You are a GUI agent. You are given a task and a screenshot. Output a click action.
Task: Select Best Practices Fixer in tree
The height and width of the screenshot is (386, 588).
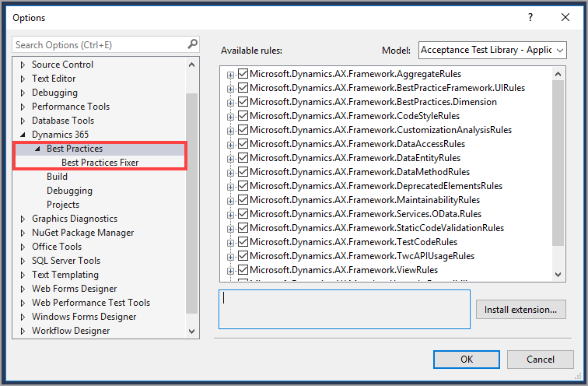[x=100, y=163]
